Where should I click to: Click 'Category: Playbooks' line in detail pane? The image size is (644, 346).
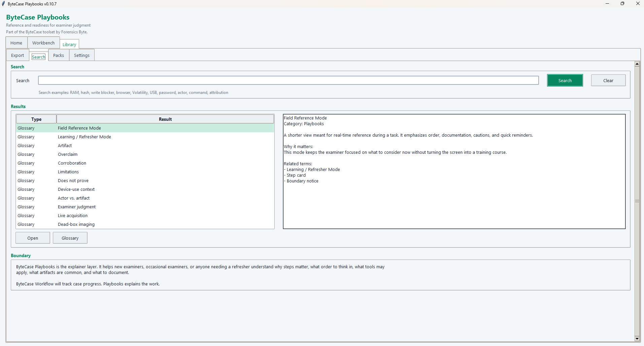coord(304,124)
